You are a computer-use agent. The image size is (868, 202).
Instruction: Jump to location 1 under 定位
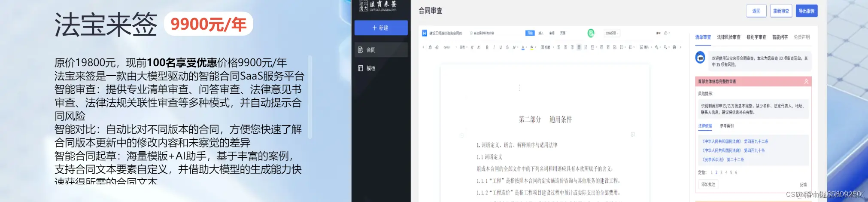coord(711,172)
